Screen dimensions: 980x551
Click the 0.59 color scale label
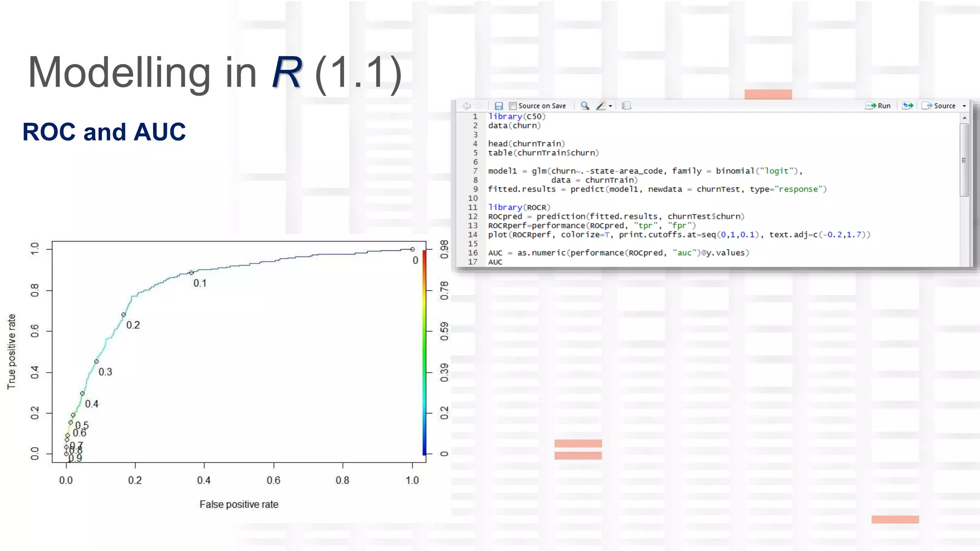tap(445, 331)
